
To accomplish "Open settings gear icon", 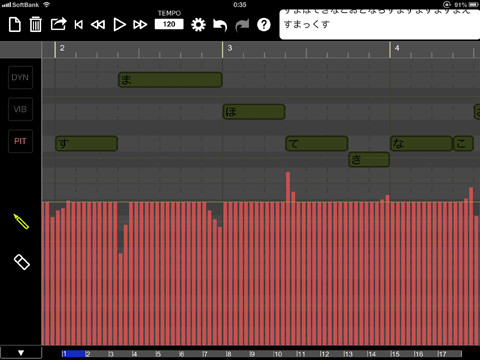I will click(198, 25).
